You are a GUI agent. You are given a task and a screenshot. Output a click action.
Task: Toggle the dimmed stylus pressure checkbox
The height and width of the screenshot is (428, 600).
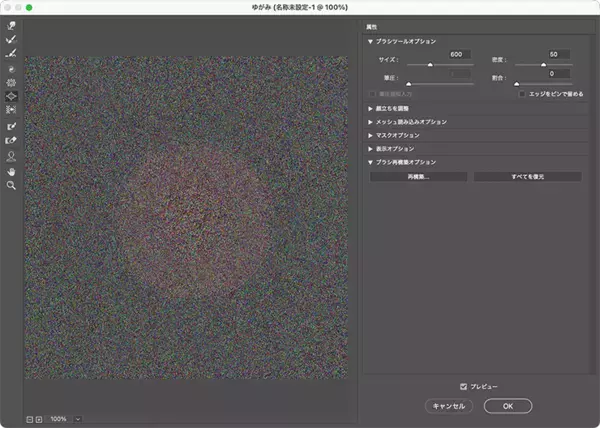[372, 94]
